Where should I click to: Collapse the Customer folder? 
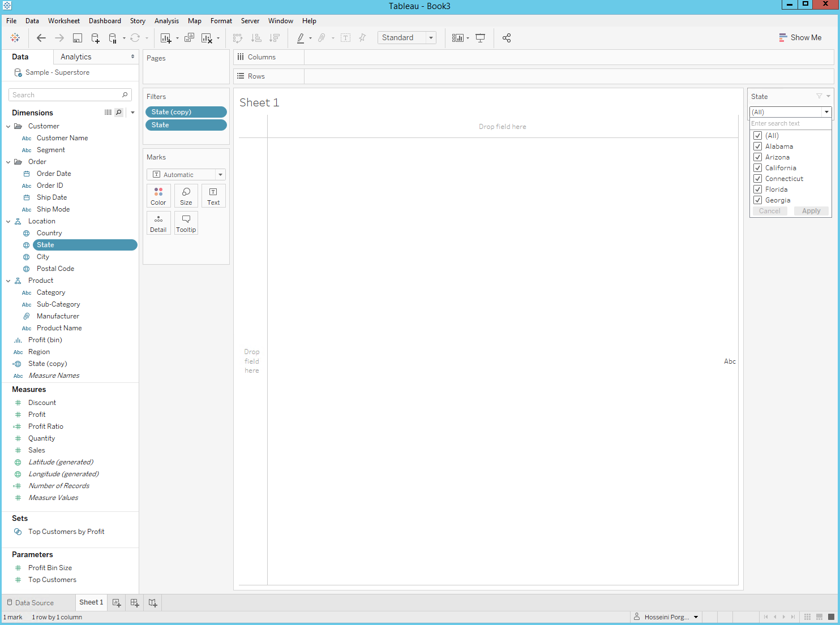tap(8, 126)
